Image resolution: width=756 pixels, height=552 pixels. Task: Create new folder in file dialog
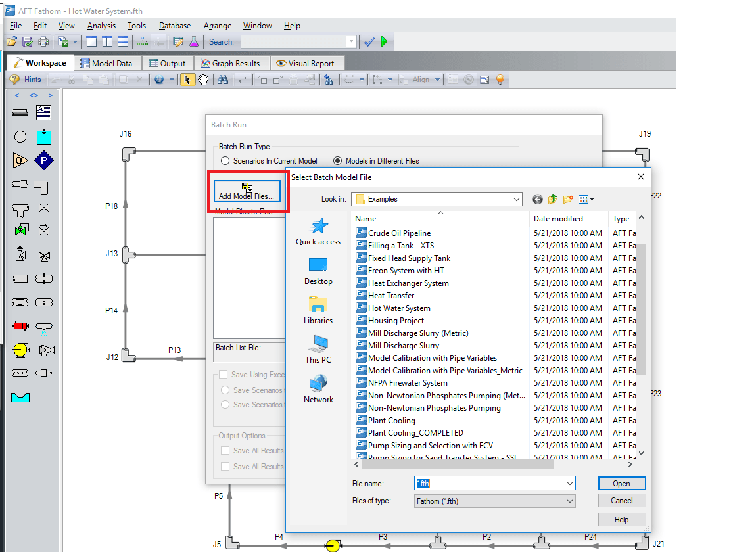click(x=568, y=199)
